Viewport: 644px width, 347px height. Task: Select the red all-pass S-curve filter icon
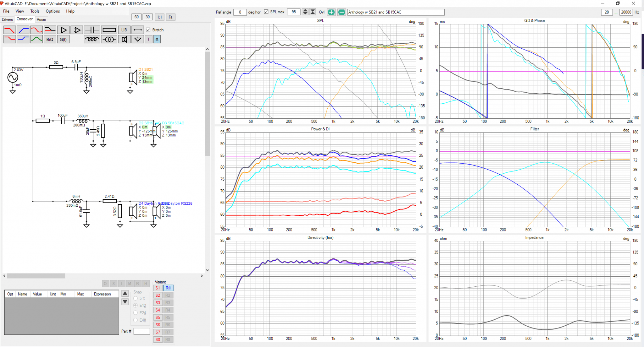pyautogui.click(x=36, y=30)
